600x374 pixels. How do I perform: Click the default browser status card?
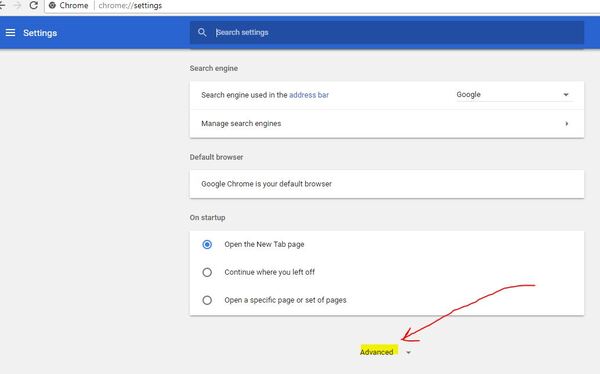[x=387, y=184]
